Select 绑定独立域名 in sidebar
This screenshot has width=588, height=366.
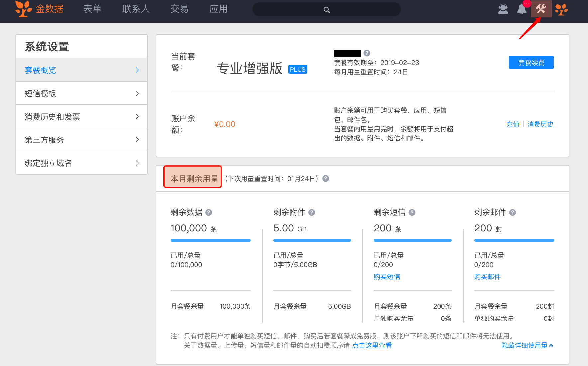click(x=81, y=163)
